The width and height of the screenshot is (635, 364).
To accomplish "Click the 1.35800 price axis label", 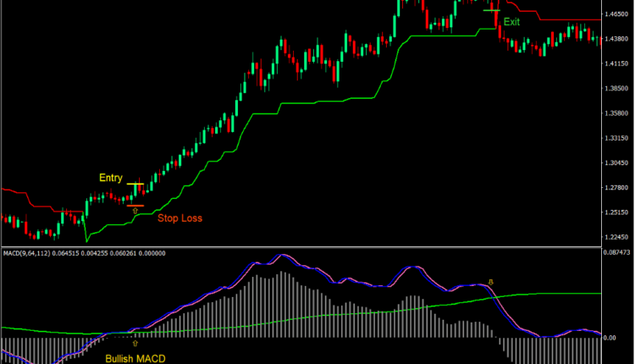I will click(617, 113).
